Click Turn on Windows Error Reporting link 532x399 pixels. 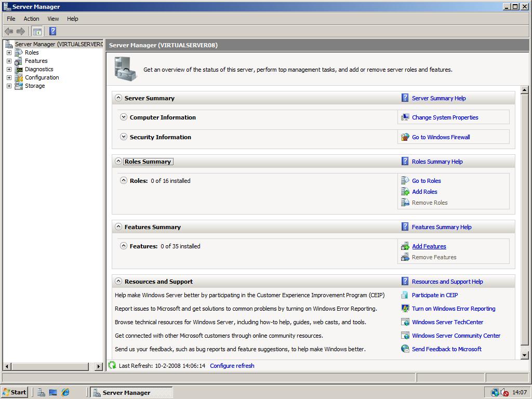(454, 309)
